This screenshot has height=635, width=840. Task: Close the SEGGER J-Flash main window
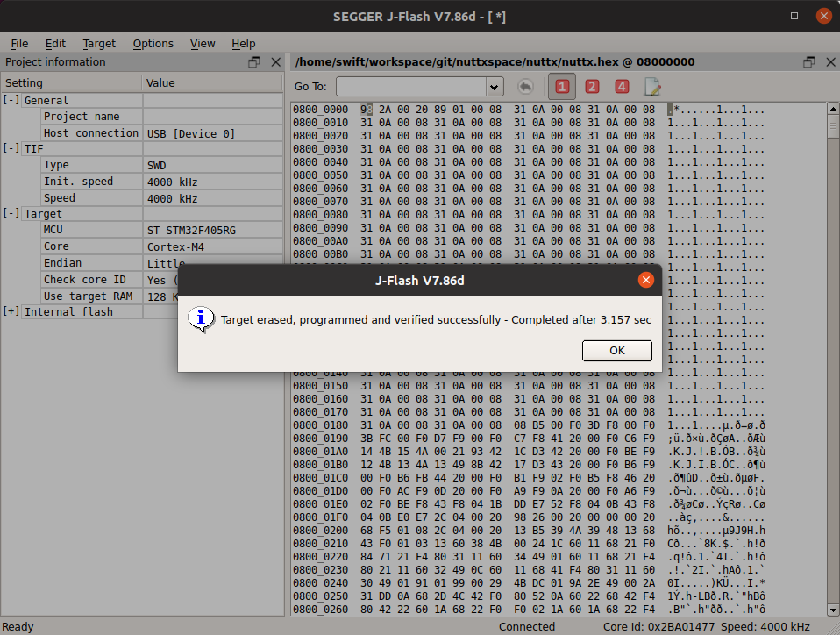coord(824,16)
